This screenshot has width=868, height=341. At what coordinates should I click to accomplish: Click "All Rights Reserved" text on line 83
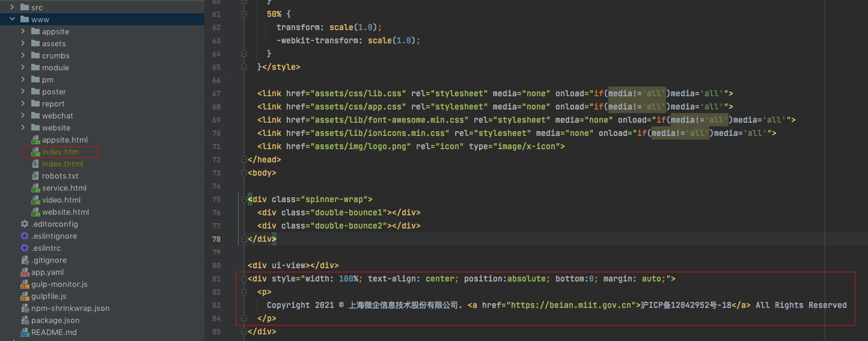pyautogui.click(x=801, y=305)
